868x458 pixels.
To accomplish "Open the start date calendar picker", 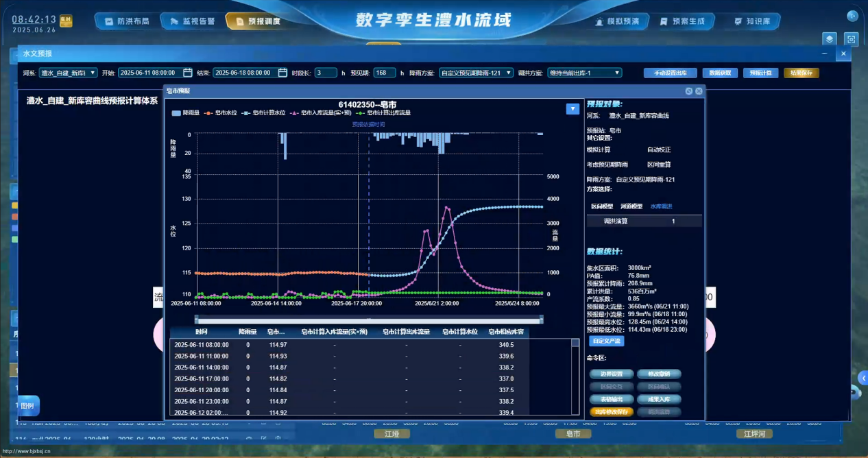I will click(x=187, y=73).
